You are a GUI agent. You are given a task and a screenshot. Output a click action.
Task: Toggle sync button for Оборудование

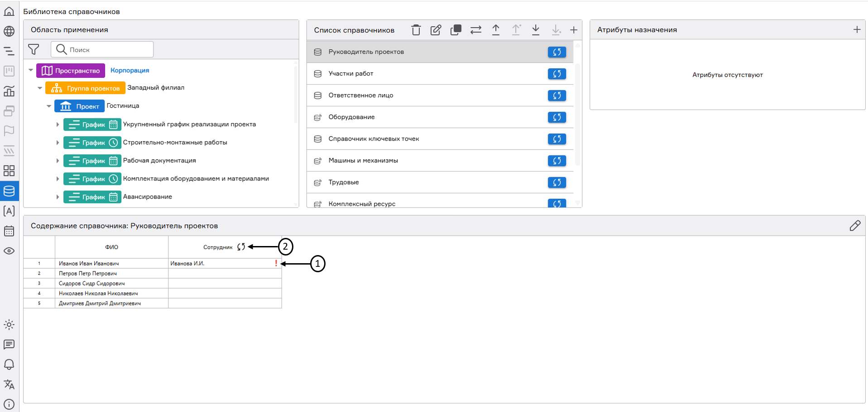[x=556, y=117]
